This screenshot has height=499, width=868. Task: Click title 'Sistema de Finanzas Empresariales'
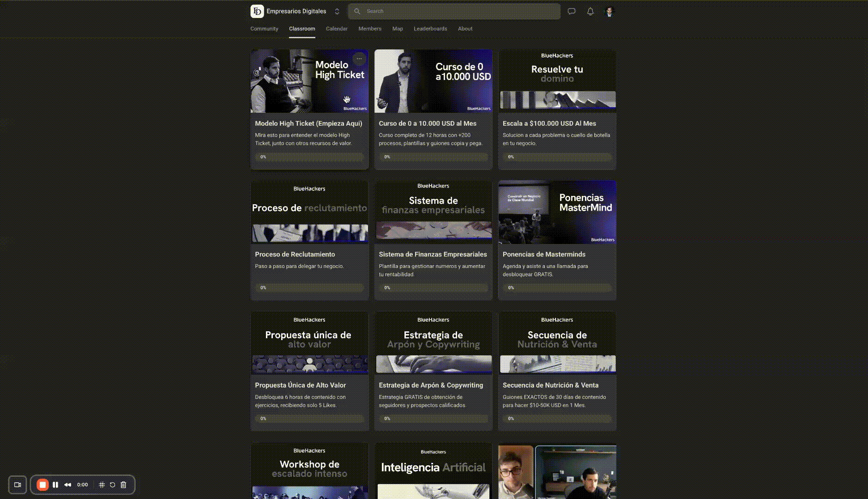pos(433,254)
